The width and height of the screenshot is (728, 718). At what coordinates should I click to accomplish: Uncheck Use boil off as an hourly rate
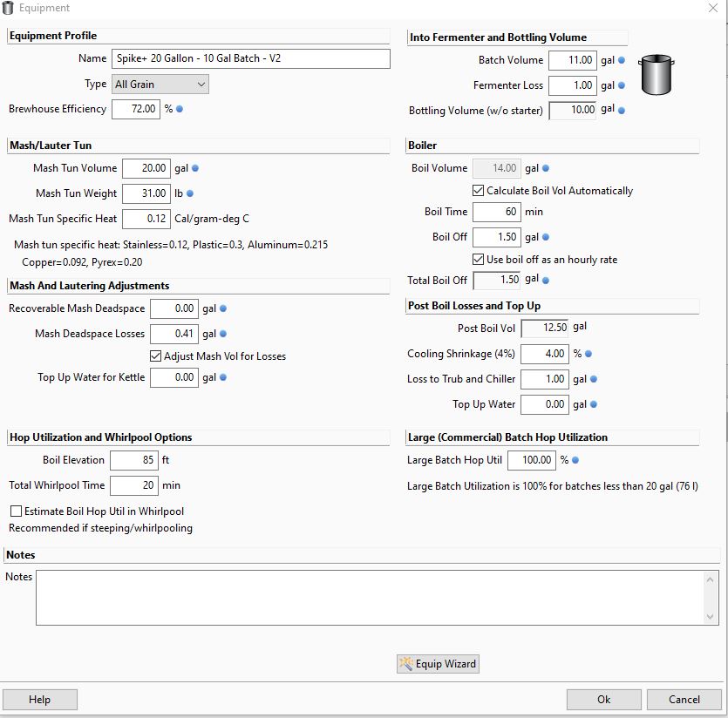pos(478,260)
